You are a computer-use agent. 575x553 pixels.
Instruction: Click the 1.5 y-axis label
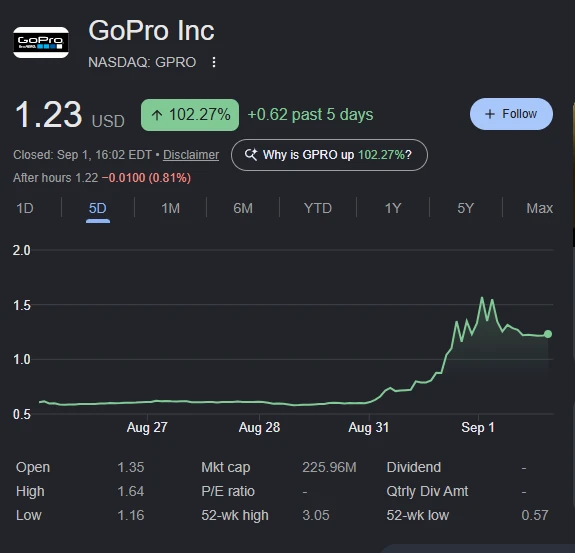[22, 305]
